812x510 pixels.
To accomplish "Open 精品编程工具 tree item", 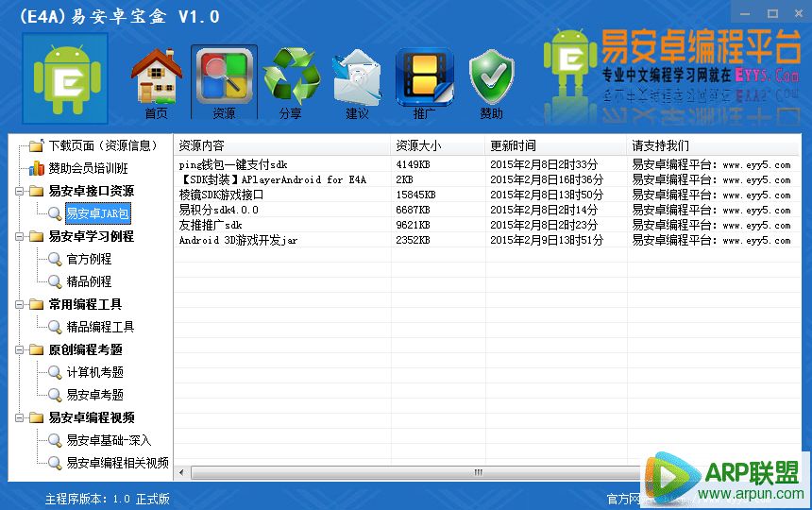I will [x=100, y=327].
